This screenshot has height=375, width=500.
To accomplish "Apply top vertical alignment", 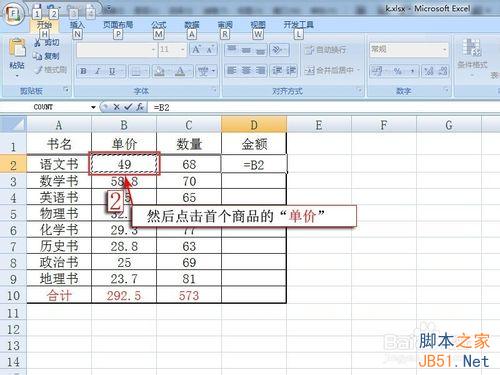I will [x=232, y=50].
